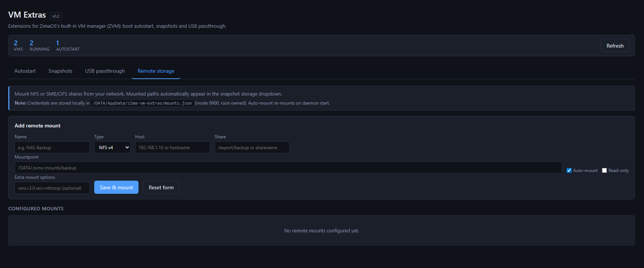Go to USB passthrough tab
Screen dimensions: 644x268
(105, 71)
